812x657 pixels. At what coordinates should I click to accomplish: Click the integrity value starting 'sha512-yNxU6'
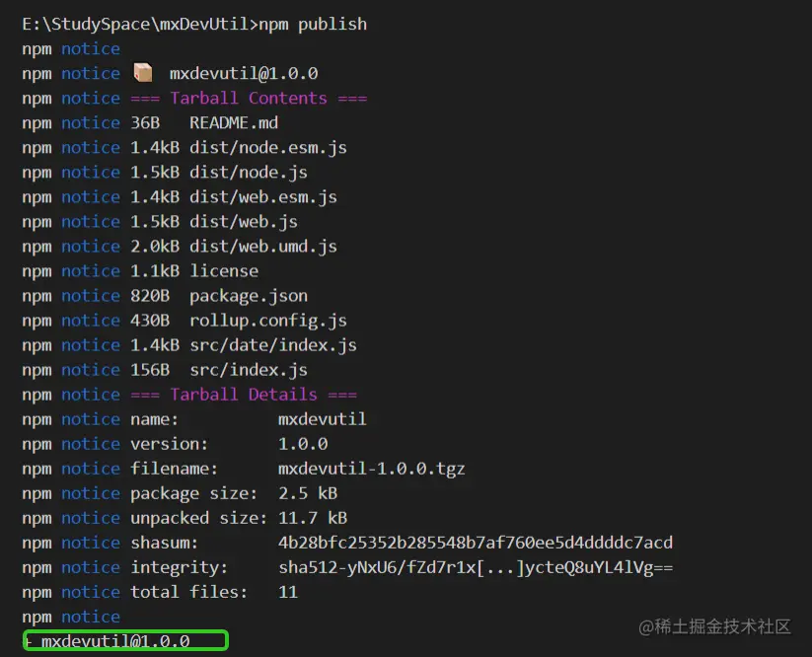point(476,568)
